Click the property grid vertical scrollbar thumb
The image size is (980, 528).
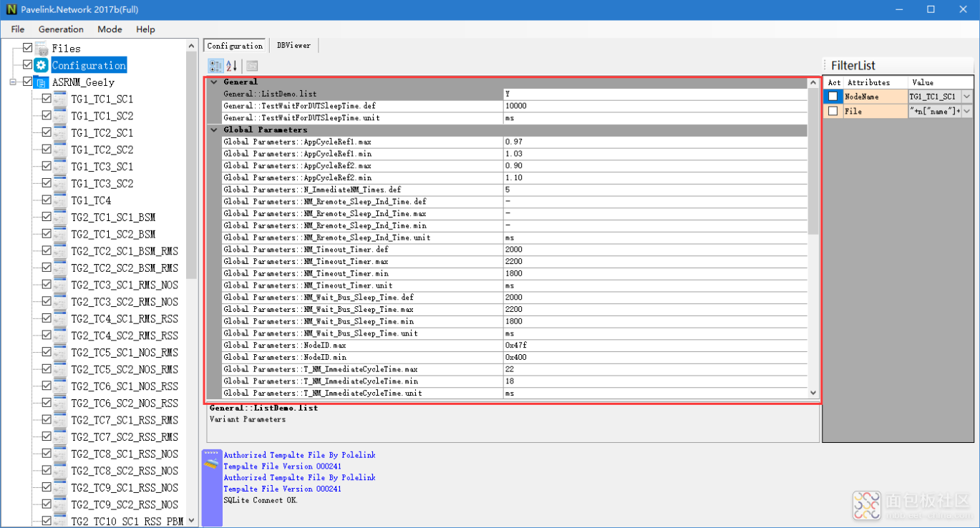pos(812,160)
